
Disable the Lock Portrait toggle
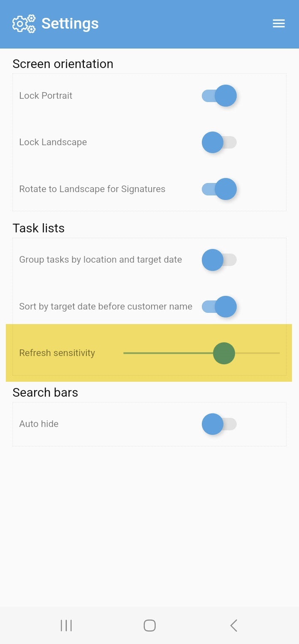coord(219,96)
